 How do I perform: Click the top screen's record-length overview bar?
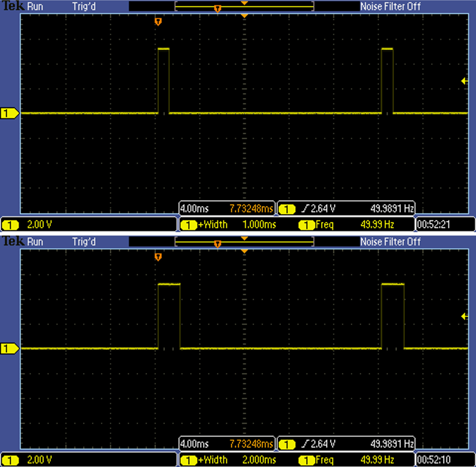pos(244,7)
